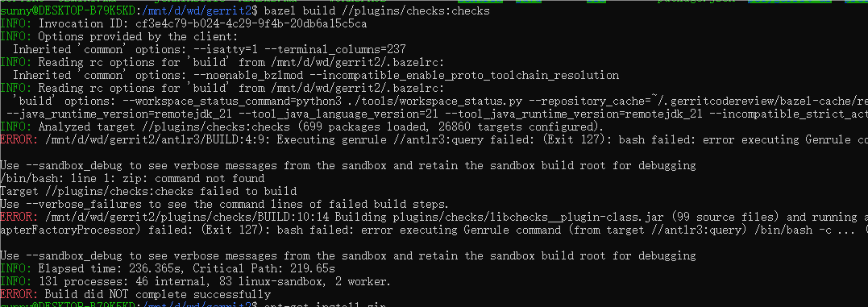Click 'Build did NOT complete successfully' message
The height and width of the screenshot is (307, 868).
[158, 294]
